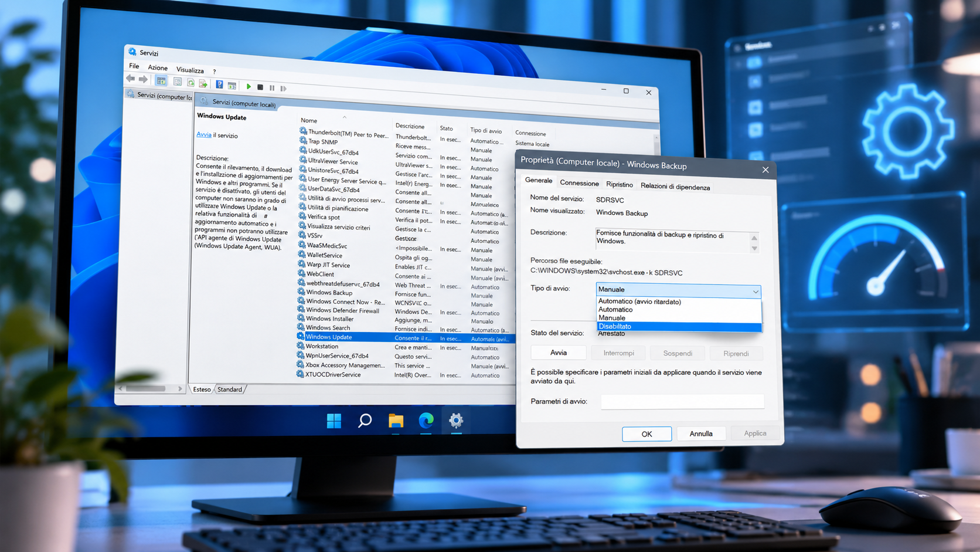Open the Relazioni di dipendenza tab
This screenshot has width=980, height=552.
click(675, 187)
